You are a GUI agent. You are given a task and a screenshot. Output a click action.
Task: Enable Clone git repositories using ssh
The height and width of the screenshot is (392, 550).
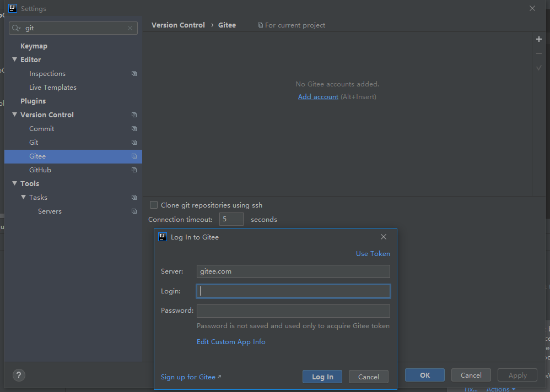coord(154,205)
